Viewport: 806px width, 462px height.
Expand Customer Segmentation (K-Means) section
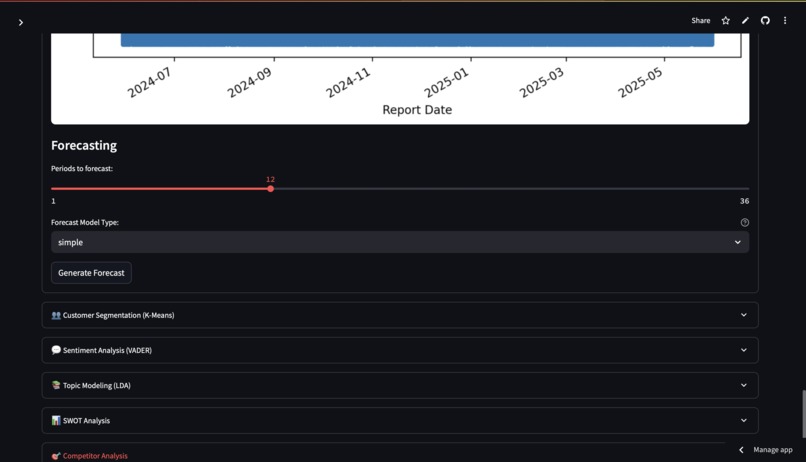[x=400, y=315]
